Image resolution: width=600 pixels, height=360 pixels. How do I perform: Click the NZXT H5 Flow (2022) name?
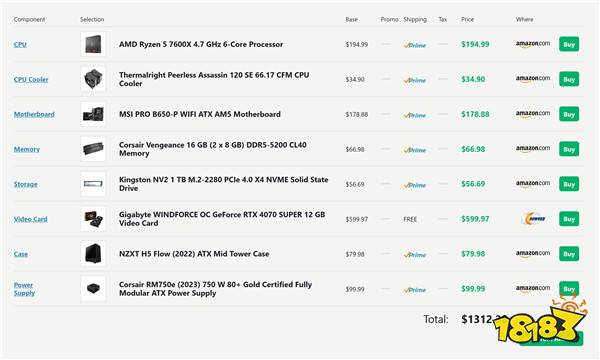(x=194, y=254)
